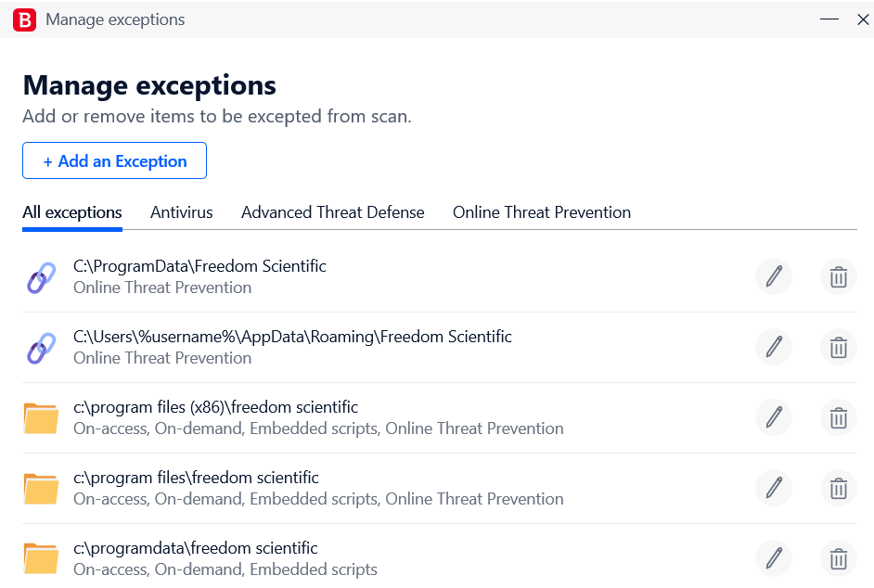Click the link icon for ProgramData exception

(41, 277)
